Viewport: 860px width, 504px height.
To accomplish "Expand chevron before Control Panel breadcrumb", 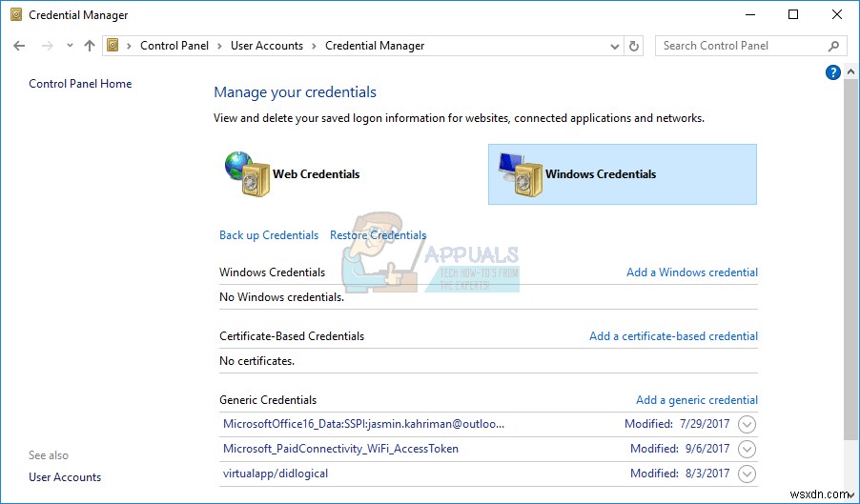I will pos(129,46).
